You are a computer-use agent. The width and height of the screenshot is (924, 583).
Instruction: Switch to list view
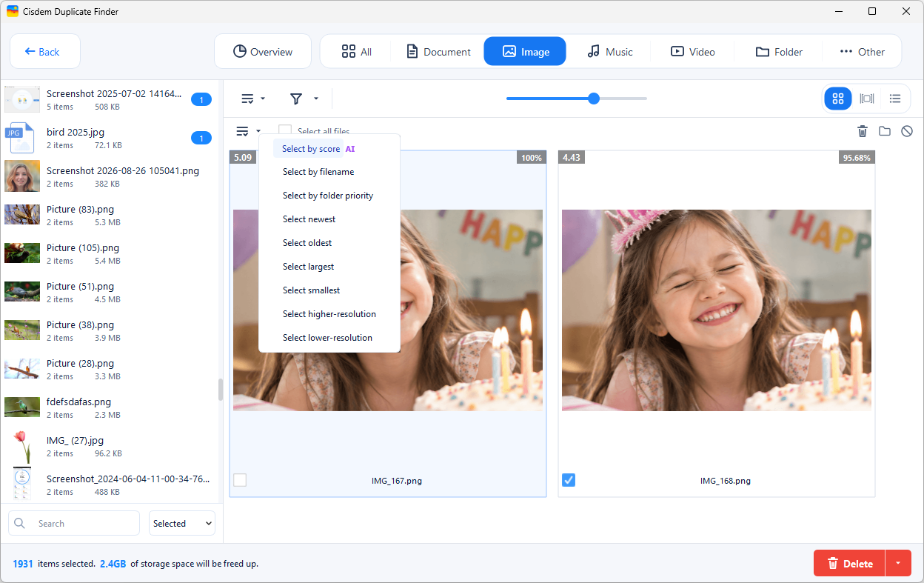(895, 99)
